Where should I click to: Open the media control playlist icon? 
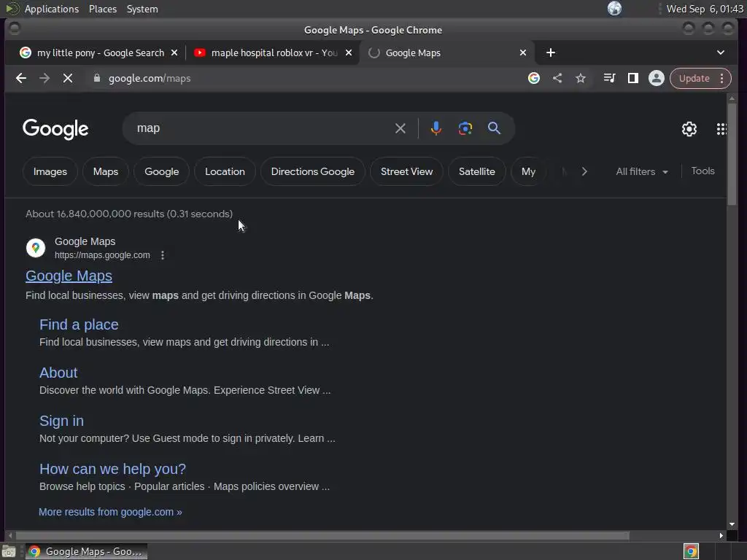click(609, 78)
